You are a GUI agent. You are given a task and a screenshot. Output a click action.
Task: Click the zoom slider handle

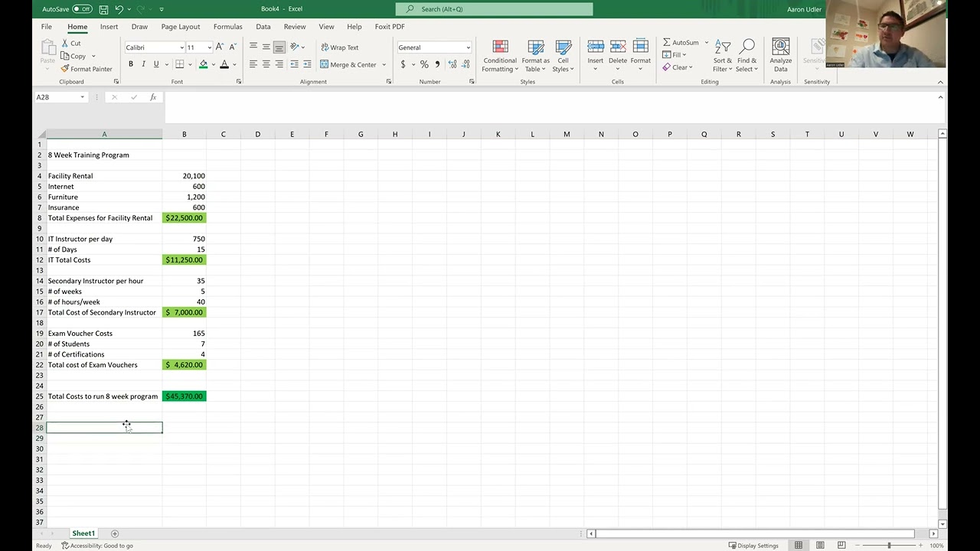[x=889, y=546]
